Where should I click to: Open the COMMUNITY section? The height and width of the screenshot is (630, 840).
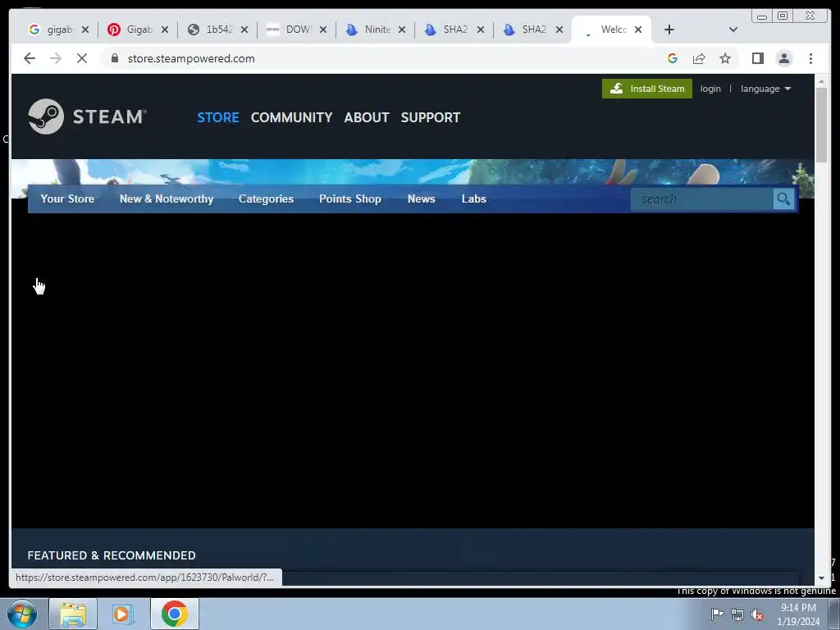(291, 117)
